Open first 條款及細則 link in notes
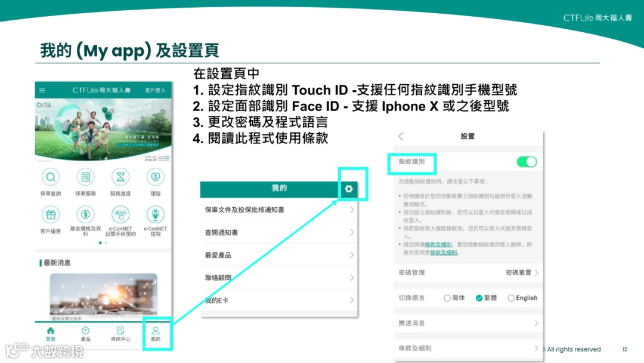The image size is (644, 363). [x=438, y=244]
